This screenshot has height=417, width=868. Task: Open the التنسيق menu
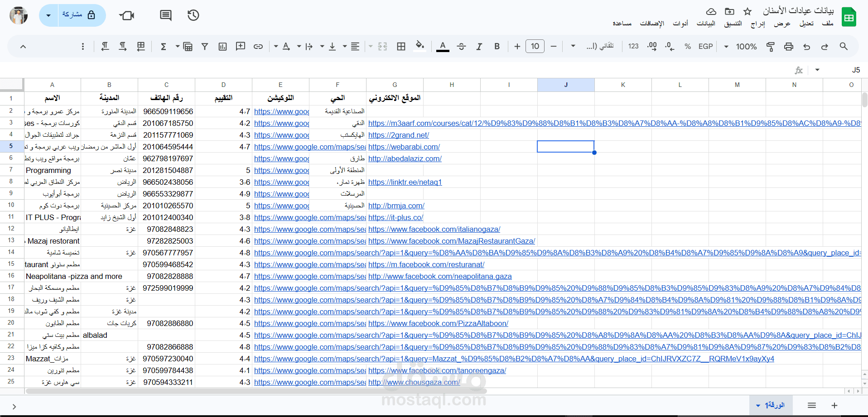coord(733,23)
